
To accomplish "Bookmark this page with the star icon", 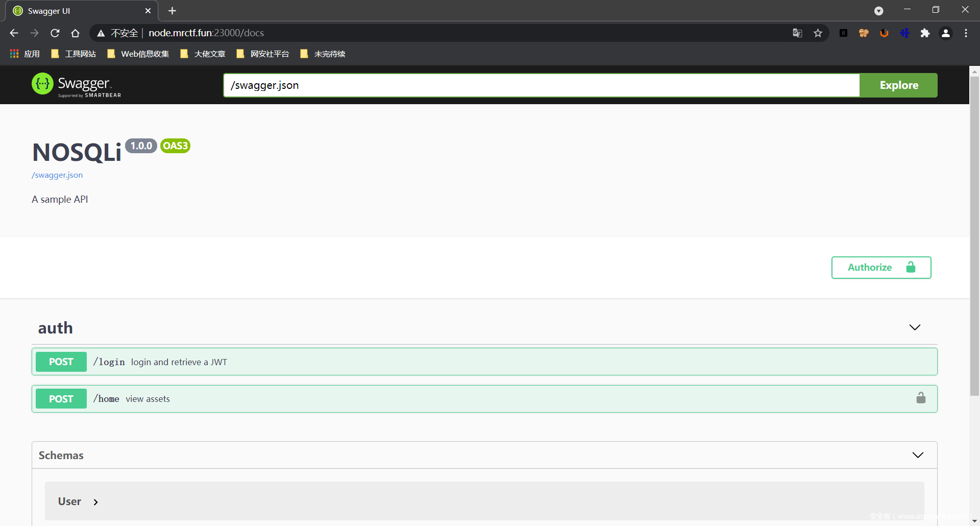I will tap(818, 33).
